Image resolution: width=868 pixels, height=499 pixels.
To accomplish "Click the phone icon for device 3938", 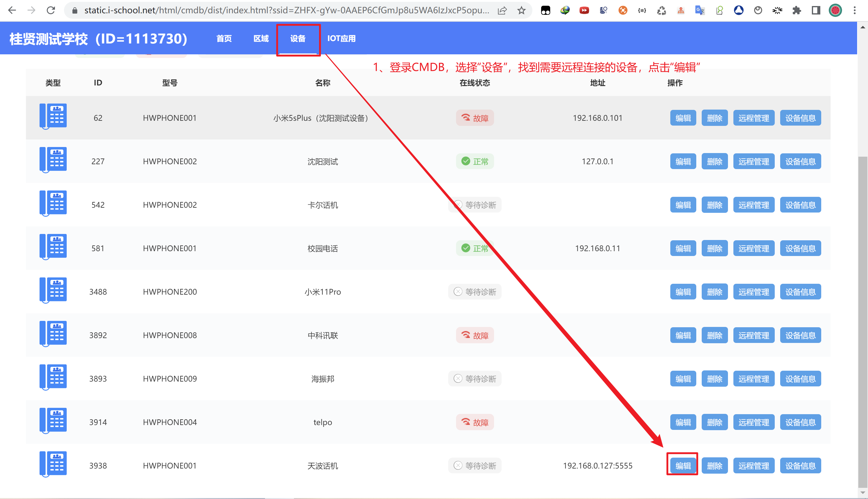I will [53, 464].
